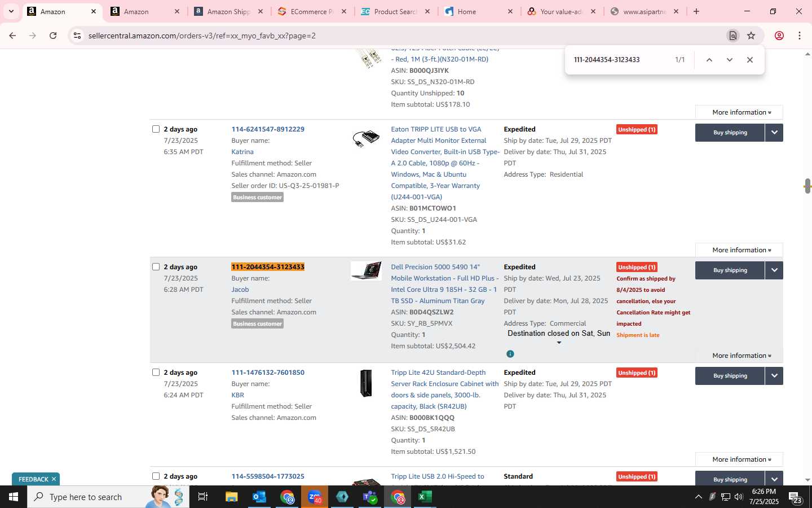Click the page vertical scrollbar thumb
Viewport: 812px width, 508px height.
pyautogui.click(x=807, y=186)
